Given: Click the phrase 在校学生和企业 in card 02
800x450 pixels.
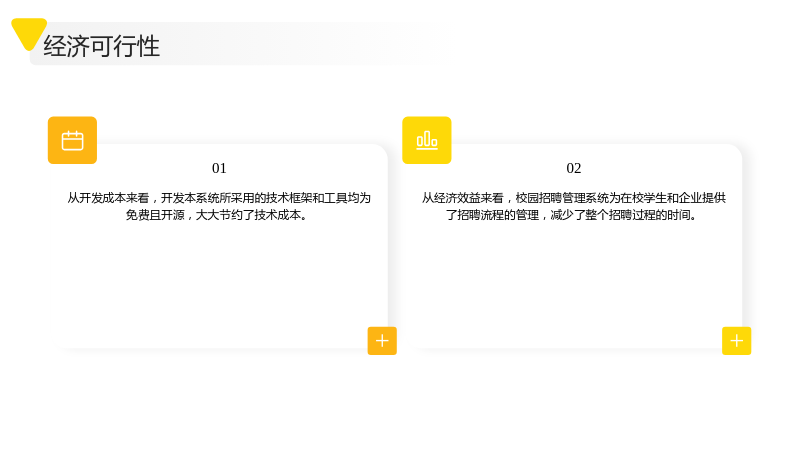Looking at the screenshot, I should [661, 198].
